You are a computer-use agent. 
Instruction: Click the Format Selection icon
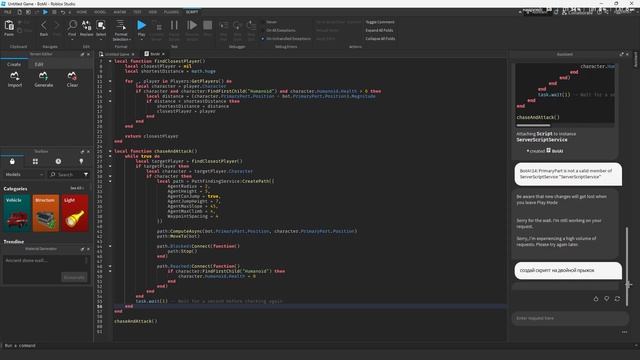click(x=121, y=24)
